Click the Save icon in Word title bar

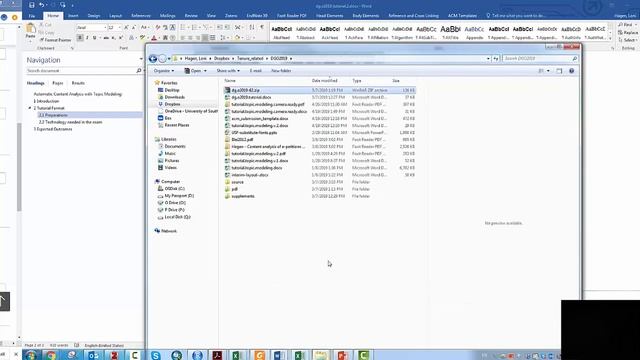[32, 5]
